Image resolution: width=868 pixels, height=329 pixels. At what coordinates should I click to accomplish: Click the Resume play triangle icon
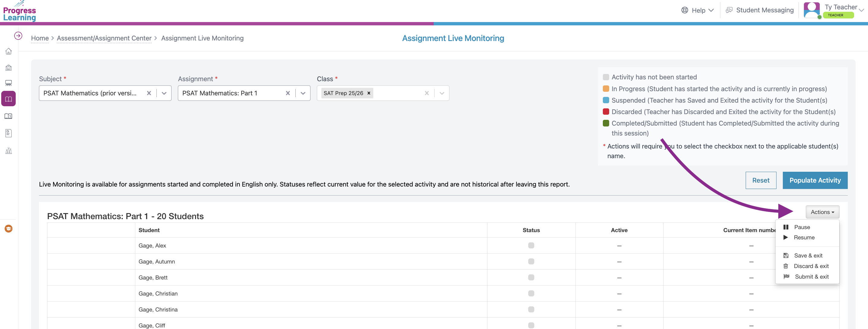click(x=786, y=238)
